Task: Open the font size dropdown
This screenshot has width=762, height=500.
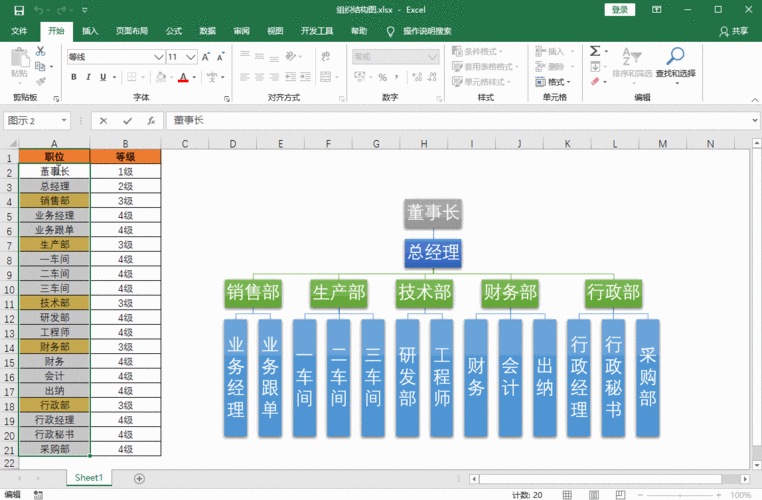Action: click(191, 57)
